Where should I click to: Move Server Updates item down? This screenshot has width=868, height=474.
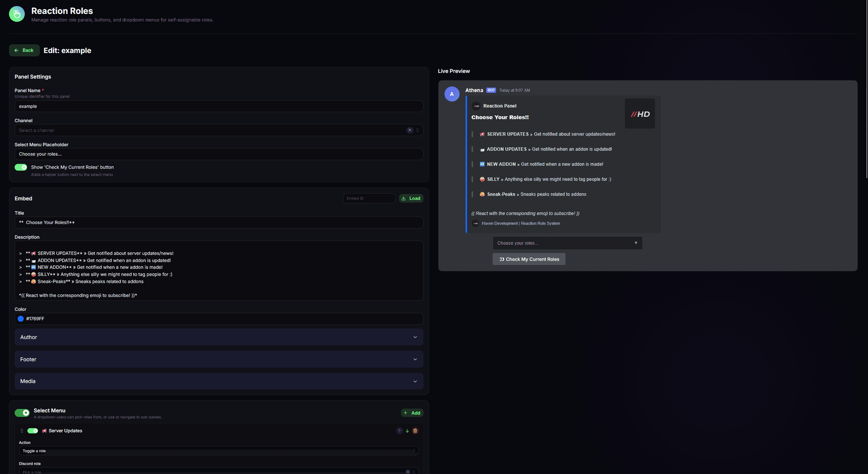(x=407, y=431)
